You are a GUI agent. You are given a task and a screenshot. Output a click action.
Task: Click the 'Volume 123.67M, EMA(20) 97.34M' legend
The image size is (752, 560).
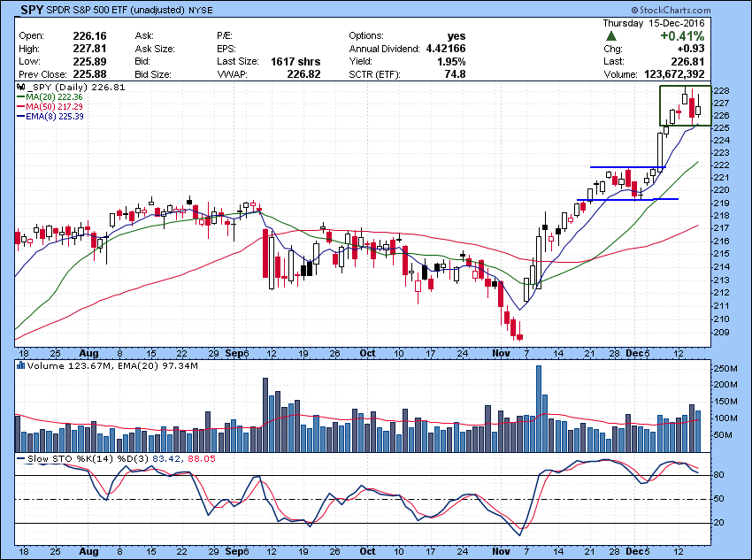(112, 366)
